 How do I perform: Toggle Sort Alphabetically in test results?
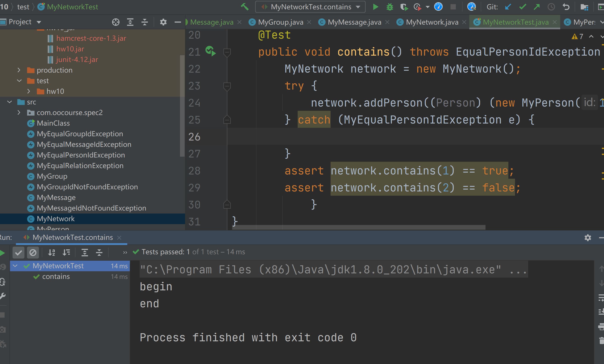[x=51, y=253]
